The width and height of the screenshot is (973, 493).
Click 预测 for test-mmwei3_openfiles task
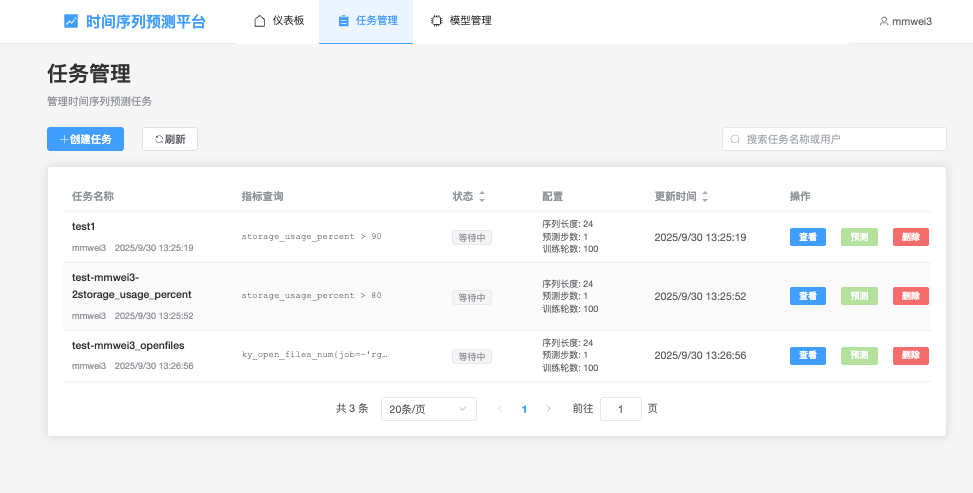(859, 356)
